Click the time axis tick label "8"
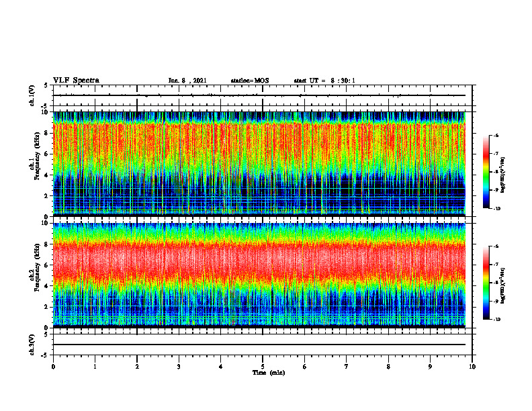532x411 pixels. [x=388, y=367]
